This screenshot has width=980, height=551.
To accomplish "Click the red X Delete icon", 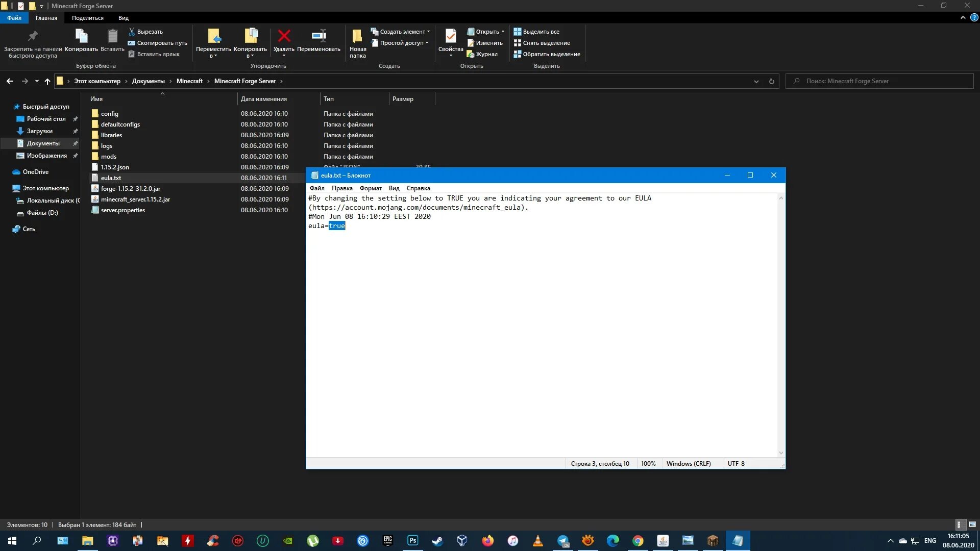I will [x=284, y=36].
